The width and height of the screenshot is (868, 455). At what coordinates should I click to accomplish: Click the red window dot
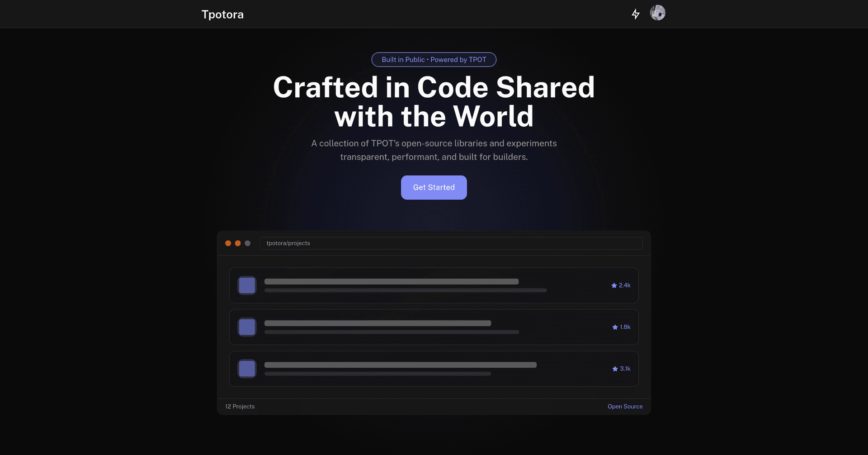pyautogui.click(x=228, y=243)
